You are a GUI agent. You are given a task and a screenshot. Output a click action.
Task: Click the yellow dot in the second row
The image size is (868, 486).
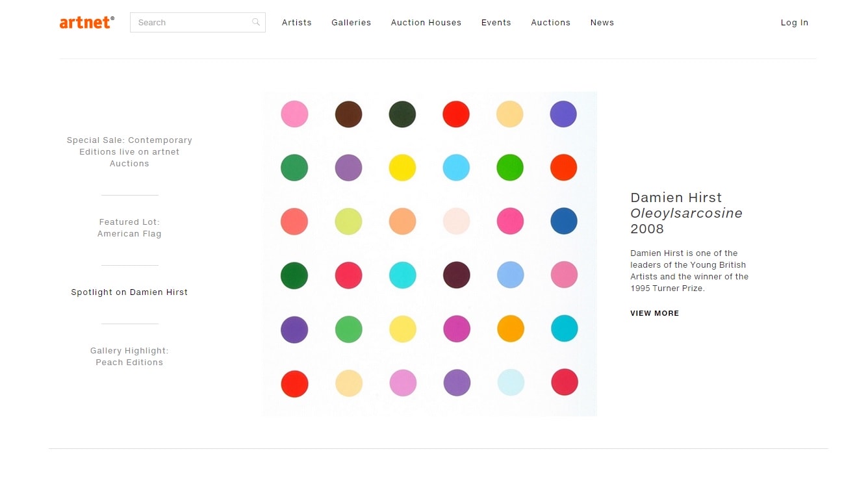[x=402, y=167]
